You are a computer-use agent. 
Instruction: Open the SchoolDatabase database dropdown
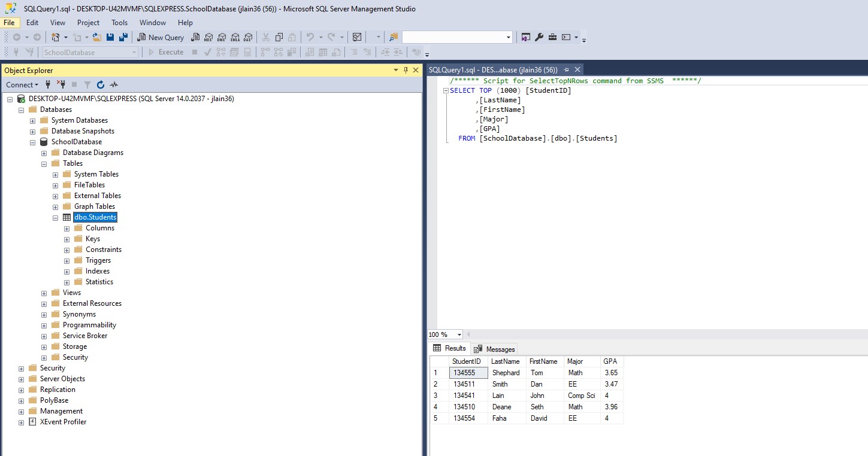coord(134,53)
